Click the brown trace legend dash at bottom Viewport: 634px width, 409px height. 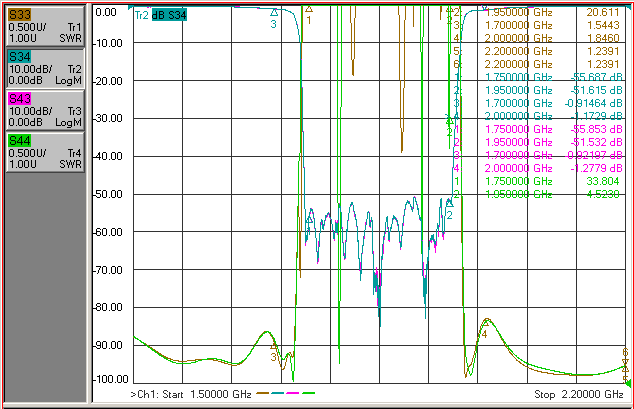click(x=263, y=393)
